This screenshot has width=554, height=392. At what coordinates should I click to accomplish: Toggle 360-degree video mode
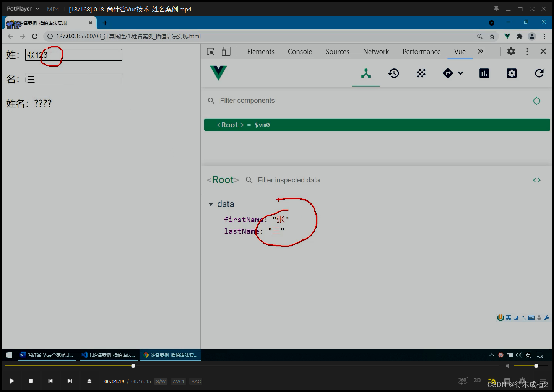tap(463, 381)
